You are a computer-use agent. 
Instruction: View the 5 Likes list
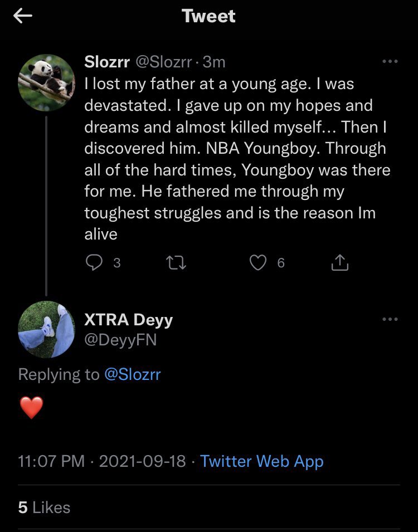point(44,507)
